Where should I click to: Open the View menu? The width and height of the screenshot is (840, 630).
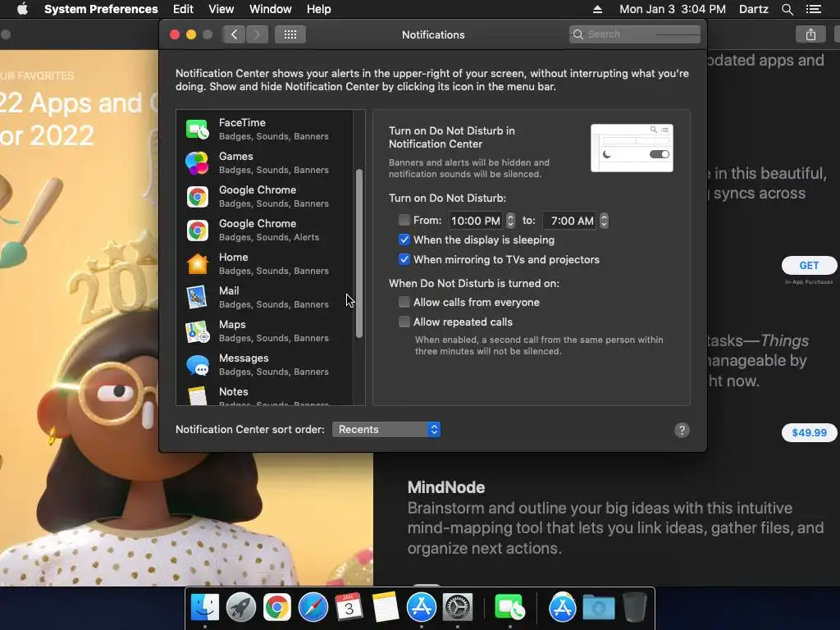tap(221, 9)
